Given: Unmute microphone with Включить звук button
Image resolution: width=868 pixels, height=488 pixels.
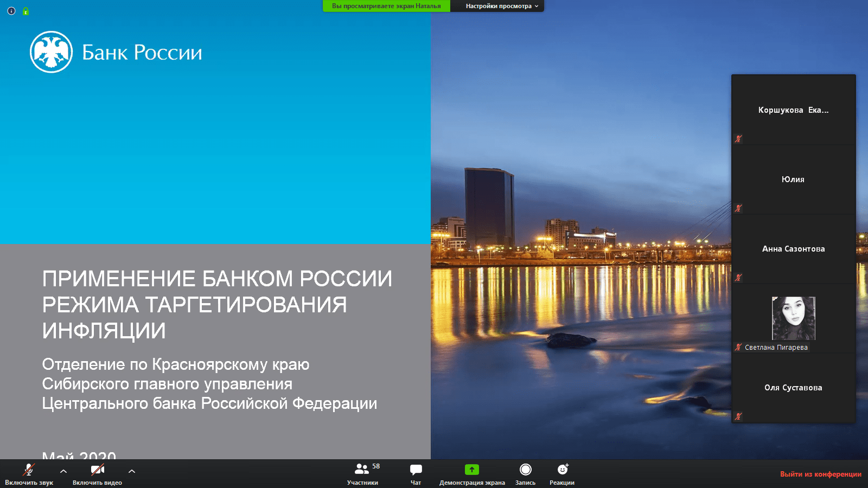Looking at the screenshot, I should tap(29, 474).
